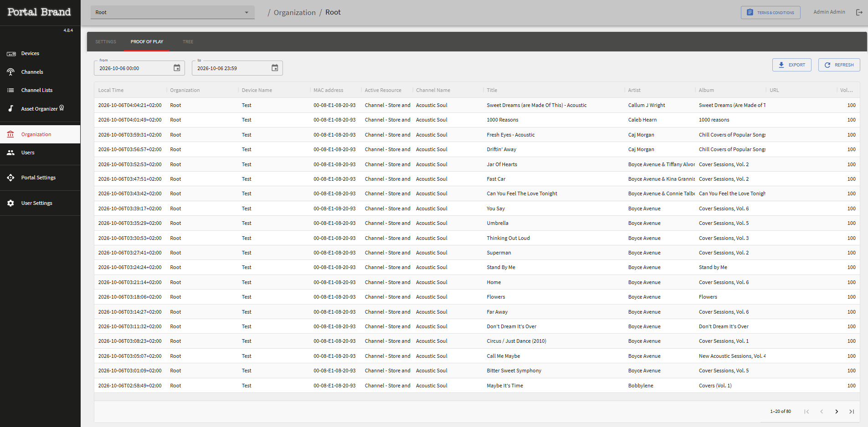The image size is (868, 427).
Task: Open the Channel Lists icon
Action: (x=10, y=90)
